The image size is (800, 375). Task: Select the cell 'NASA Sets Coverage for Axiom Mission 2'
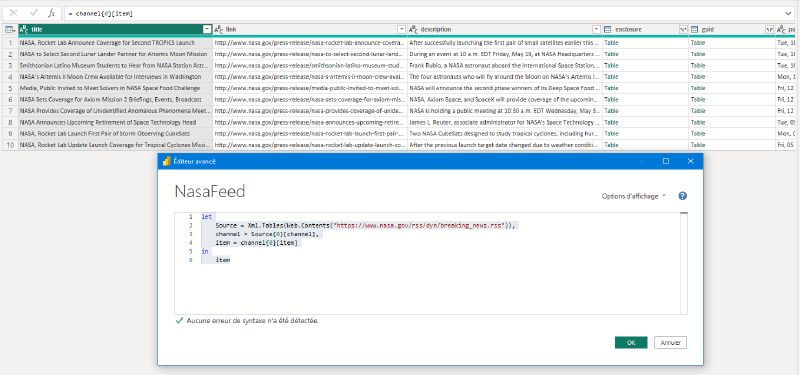click(115, 99)
